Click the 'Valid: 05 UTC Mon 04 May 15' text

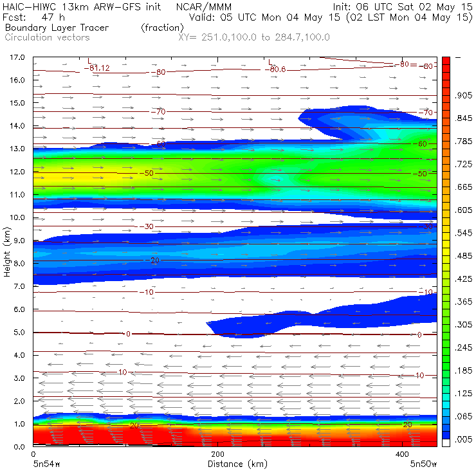pos(264,17)
